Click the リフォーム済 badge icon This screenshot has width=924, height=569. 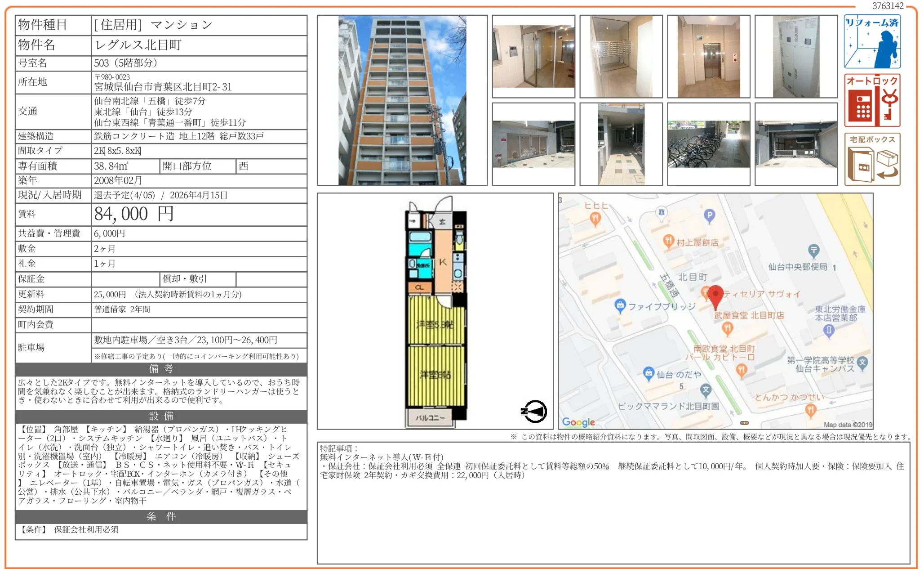pyautogui.click(x=872, y=42)
